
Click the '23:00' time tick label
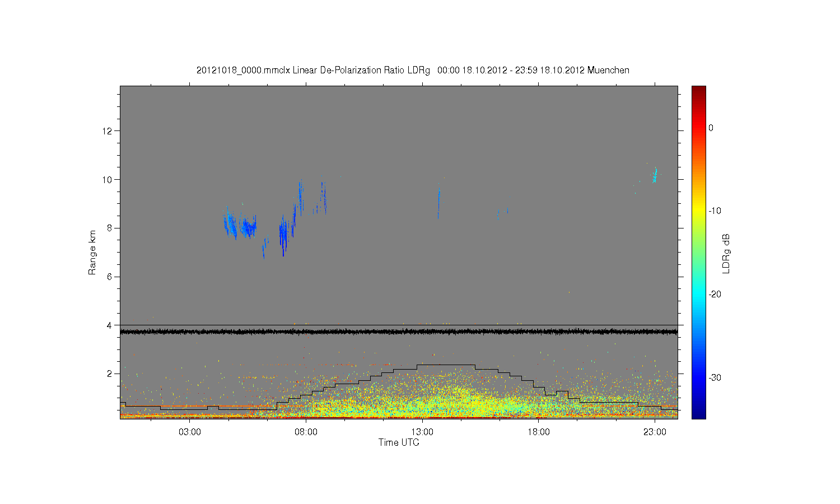tap(655, 432)
